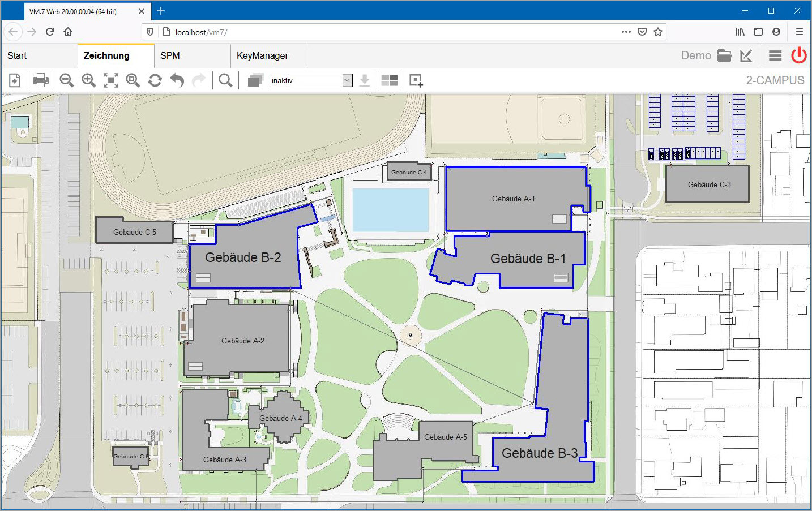Click the red power logout button

pos(799,55)
